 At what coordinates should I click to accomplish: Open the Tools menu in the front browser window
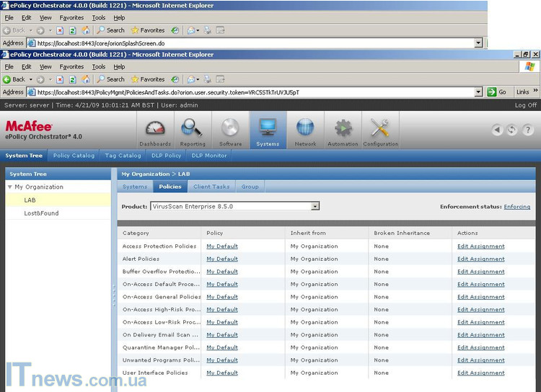click(99, 67)
